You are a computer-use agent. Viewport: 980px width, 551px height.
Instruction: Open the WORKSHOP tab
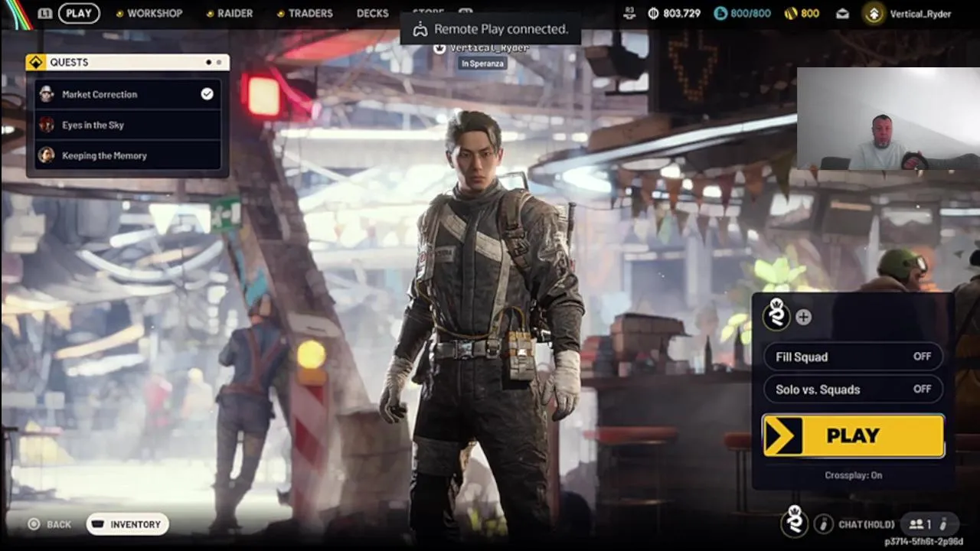point(149,13)
